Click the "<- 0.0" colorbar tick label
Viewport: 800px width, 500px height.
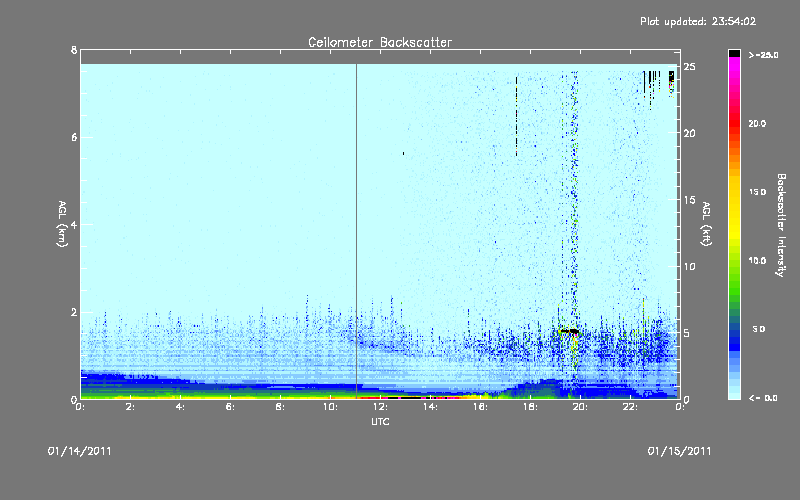coord(763,398)
